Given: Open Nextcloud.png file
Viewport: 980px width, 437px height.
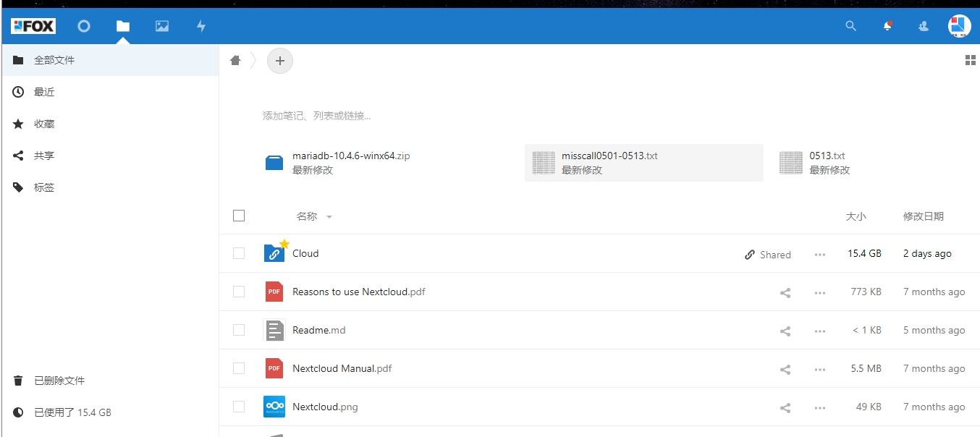Looking at the screenshot, I should coord(325,407).
